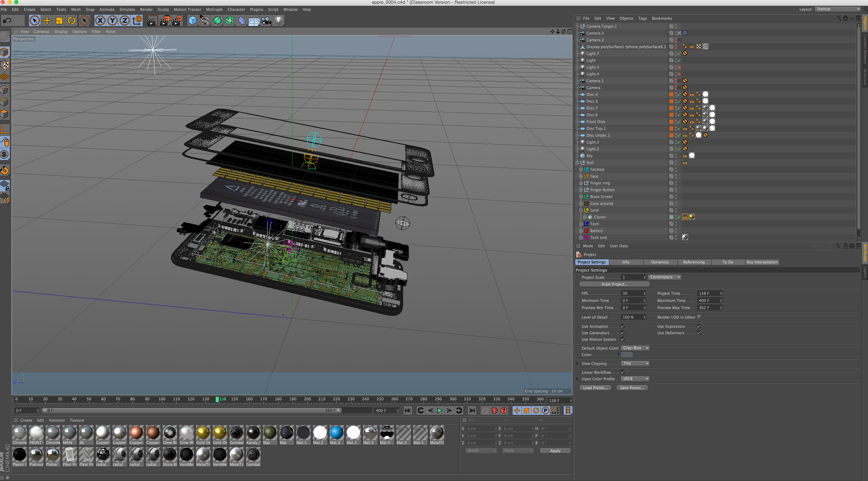Open the Render to Picture Viewer icon

click(164, 21)
